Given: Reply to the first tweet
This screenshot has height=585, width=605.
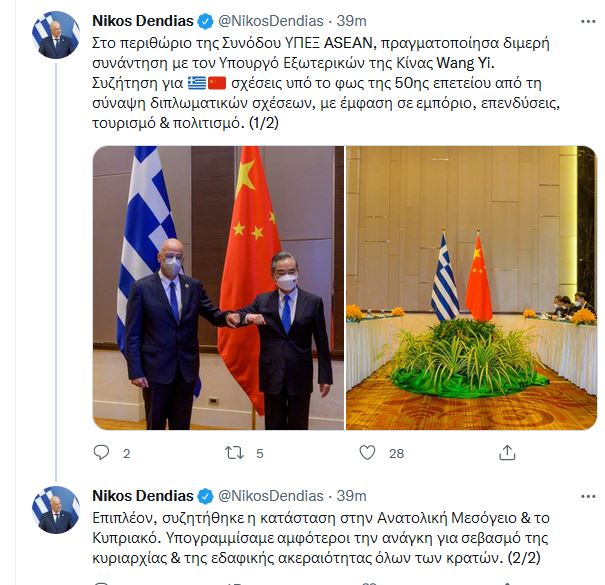Looking at the screenshot, I should (x=101, y=453).
